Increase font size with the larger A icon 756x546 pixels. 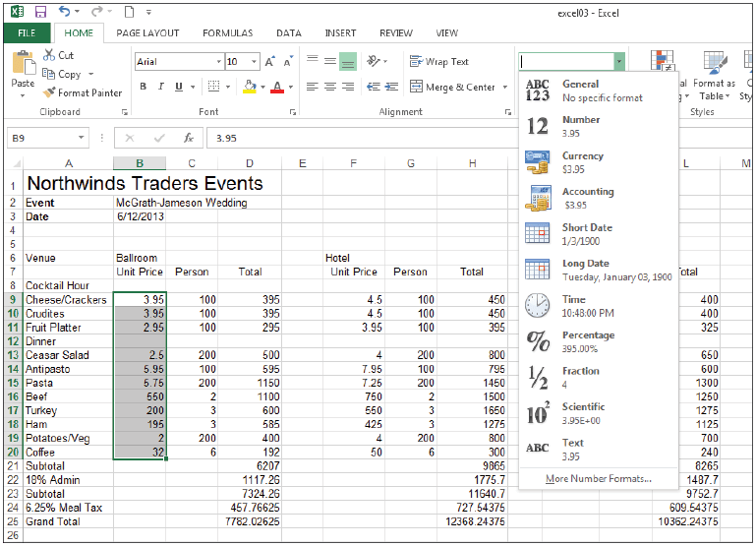pos(269,61)
